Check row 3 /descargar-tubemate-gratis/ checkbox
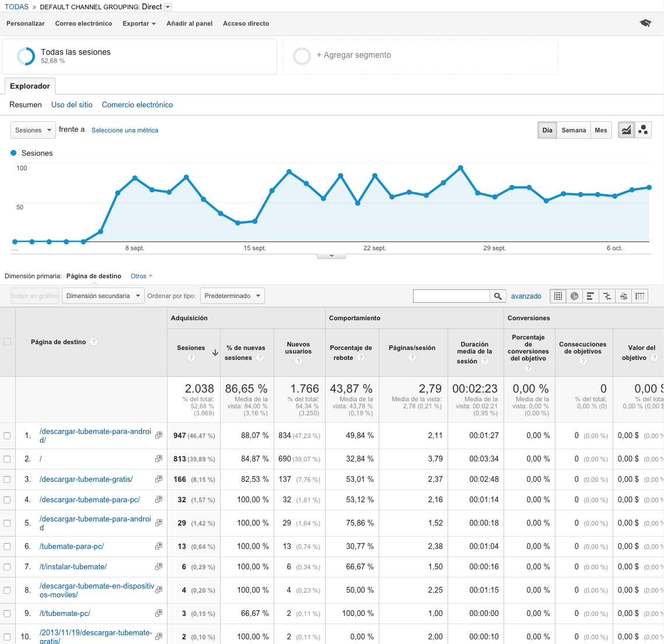This screenshot has height=644, width=664. click(7, 480)
